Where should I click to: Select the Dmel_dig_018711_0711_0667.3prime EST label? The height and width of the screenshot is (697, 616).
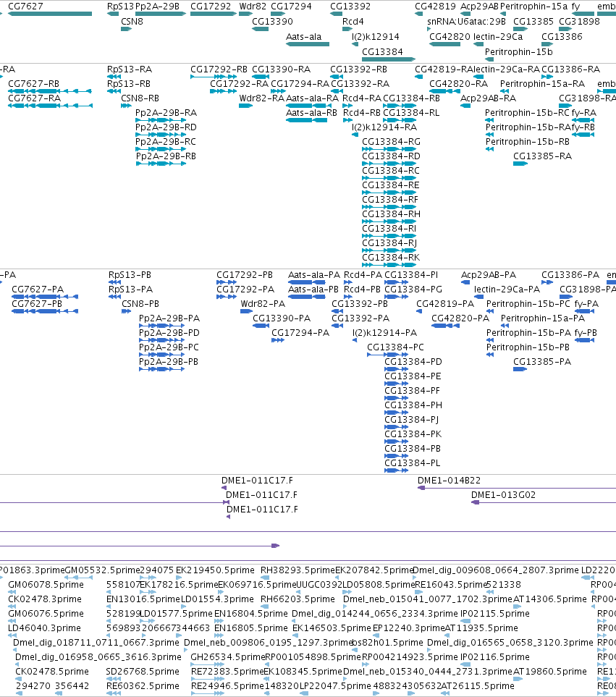(x=96, y=642)
